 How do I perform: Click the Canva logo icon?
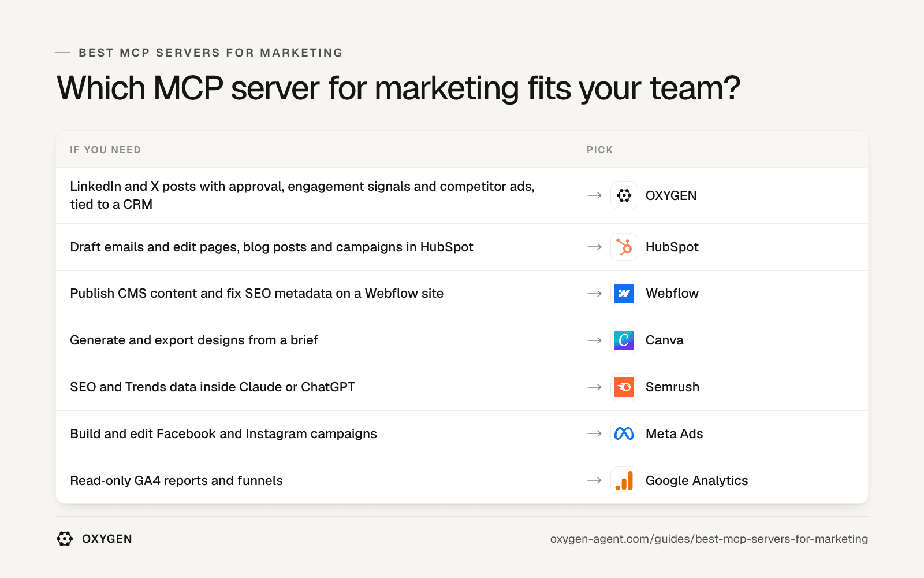click(624, 340)
